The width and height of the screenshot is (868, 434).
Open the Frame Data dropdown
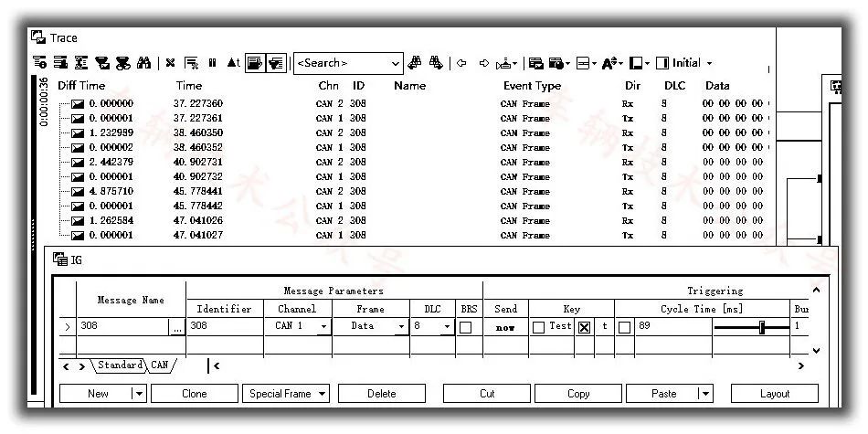coord(402,326)
